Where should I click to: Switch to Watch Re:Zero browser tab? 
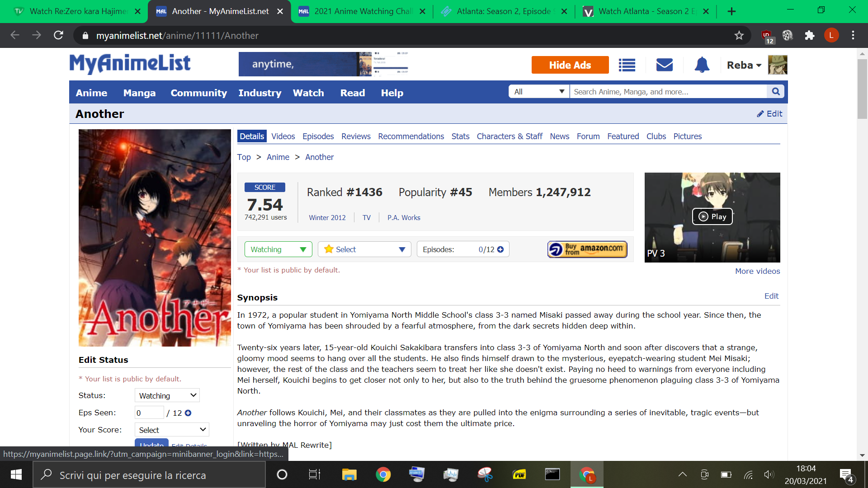coord(77,11)
